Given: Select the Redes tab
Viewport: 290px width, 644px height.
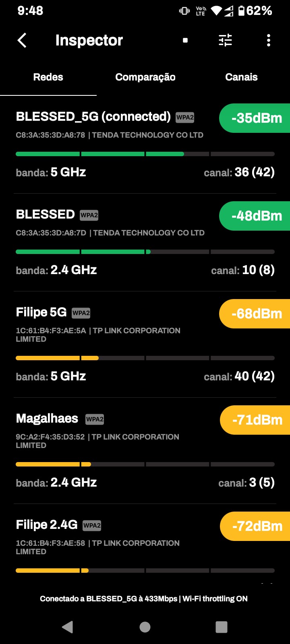Looking at the screenshot, I should 48,77.
